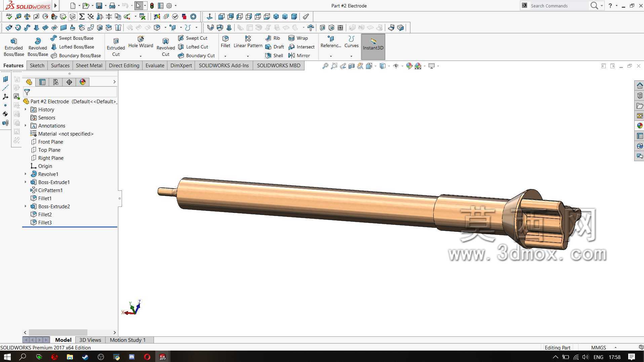Expand the Annotations folder

coord(26,125)
